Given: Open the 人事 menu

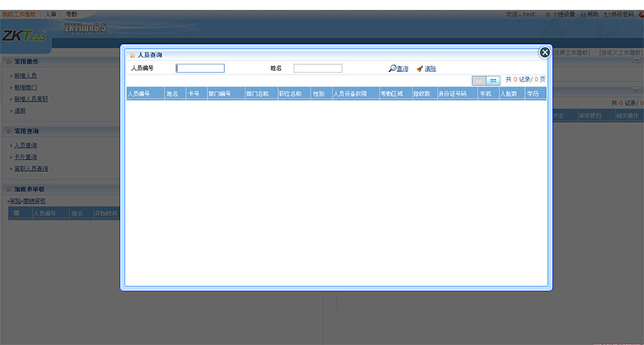Looking at the screenshot, I should point(51,15).
